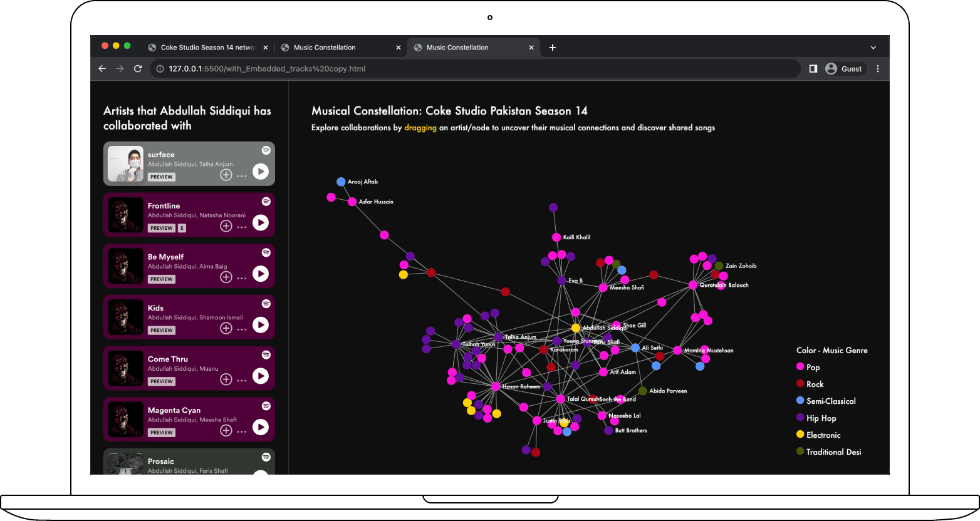Open the 'surface' album thumbnail
Viewport: 980px width, 521px height.
[125, 164]
